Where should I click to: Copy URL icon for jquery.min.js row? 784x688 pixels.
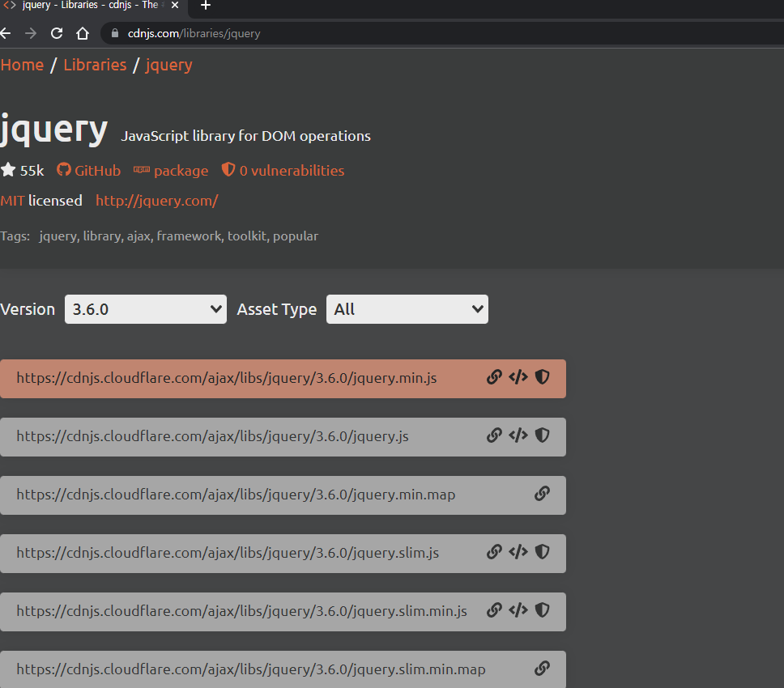pos(494,377)
